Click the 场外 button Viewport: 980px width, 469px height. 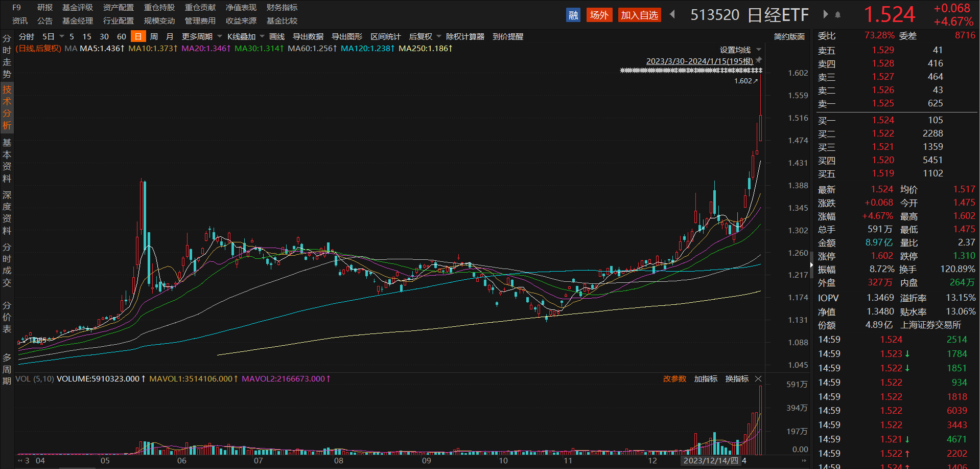[x=599, y=15]
